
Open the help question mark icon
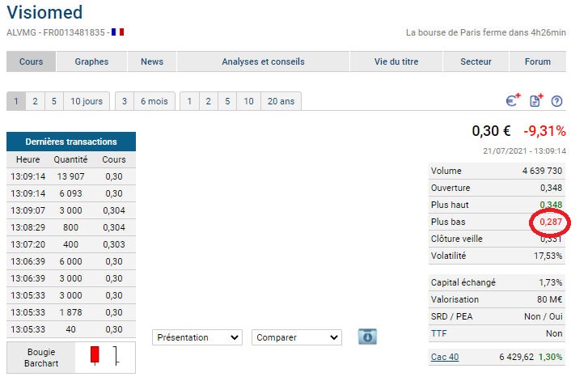557,101
